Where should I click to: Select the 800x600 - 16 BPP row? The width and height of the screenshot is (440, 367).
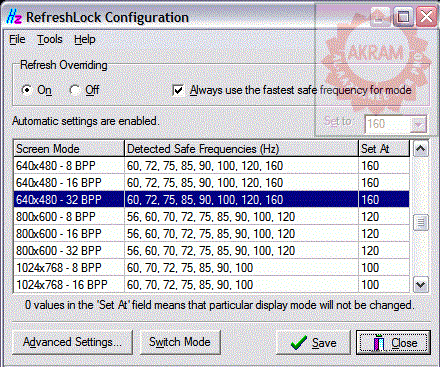point(212,234)
